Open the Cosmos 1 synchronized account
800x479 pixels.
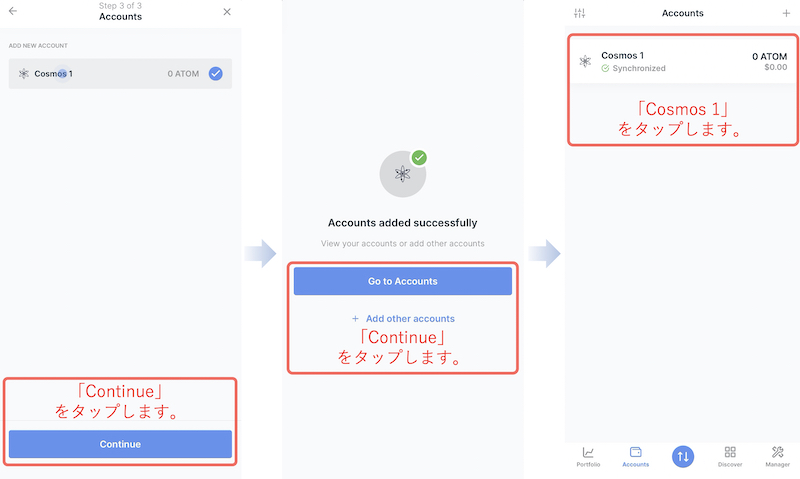(683, 61)
